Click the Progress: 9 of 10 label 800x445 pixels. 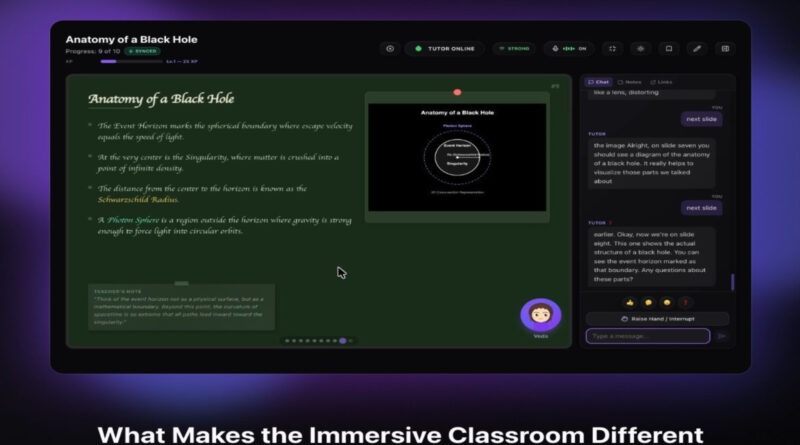(93, 51)
